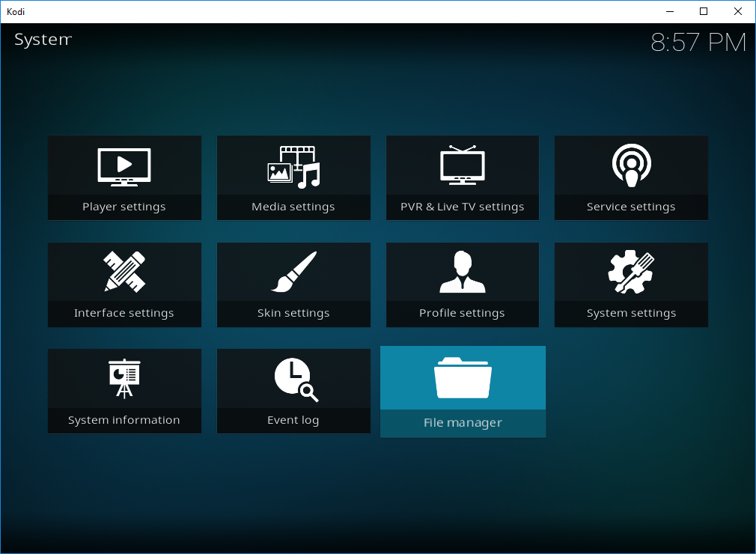Open the System information presentation board icon

point(124,379)
